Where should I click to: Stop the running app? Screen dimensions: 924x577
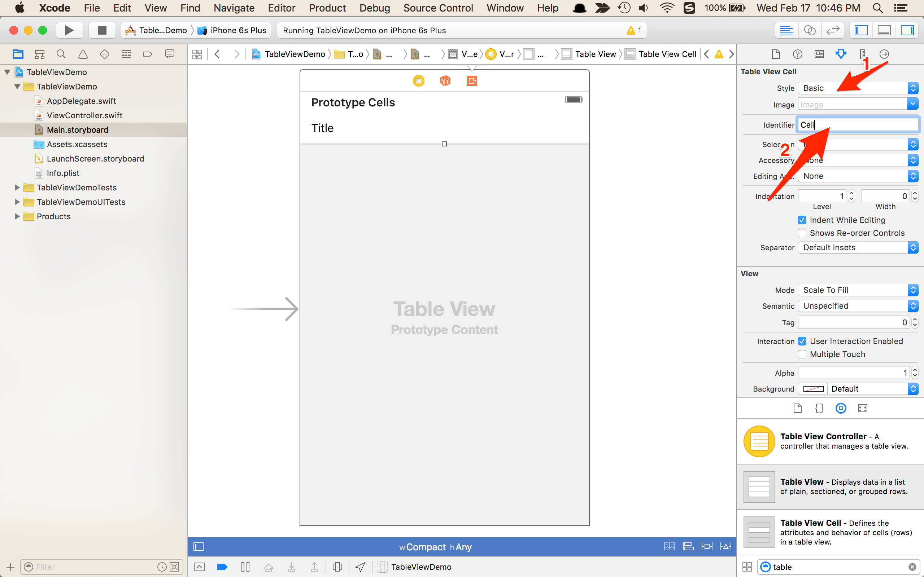101,30
